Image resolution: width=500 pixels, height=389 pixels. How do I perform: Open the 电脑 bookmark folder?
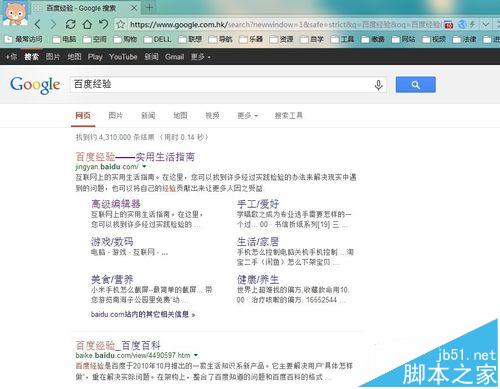[65, 39]
